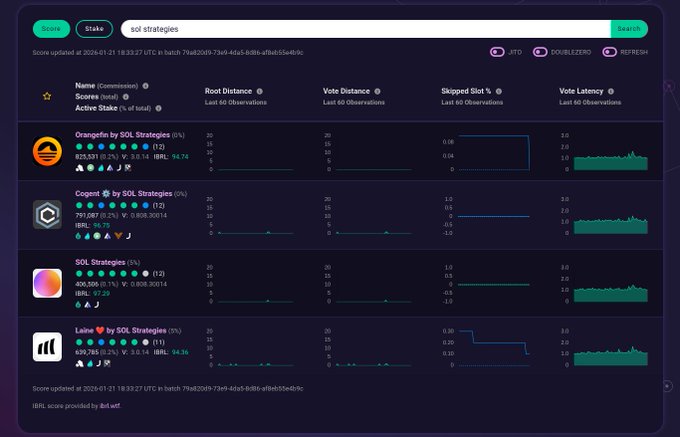The height and width of the screenshot is (437, 680).
Task: Click the info icon beside Skipped Slot %
Action: point(498,91)
